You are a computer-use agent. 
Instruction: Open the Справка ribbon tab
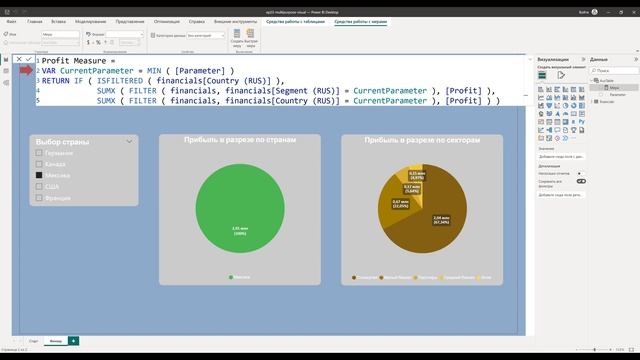(197, 21)
